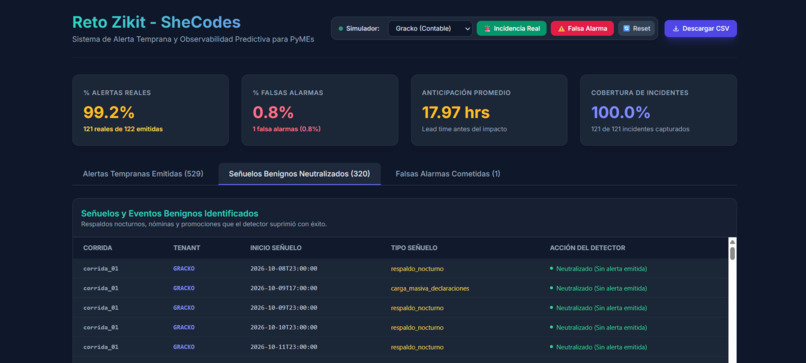Click the % ALERTAS REALES 99.2% value

[x=108, y=112]
